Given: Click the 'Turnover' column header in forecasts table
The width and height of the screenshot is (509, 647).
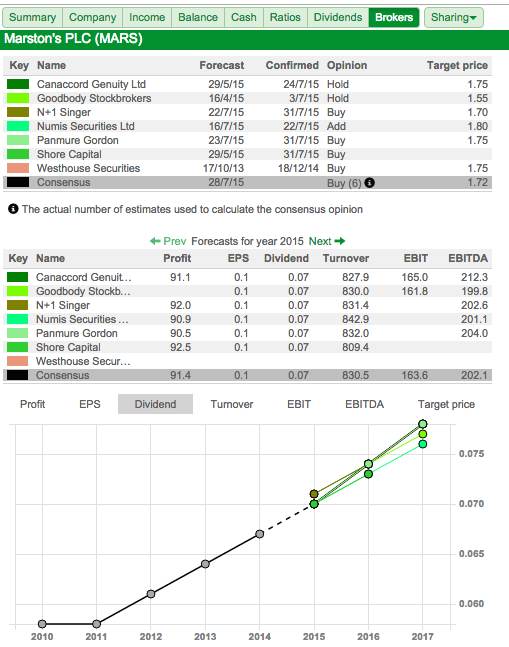Looking at the screenshot, I should point(346,258).
